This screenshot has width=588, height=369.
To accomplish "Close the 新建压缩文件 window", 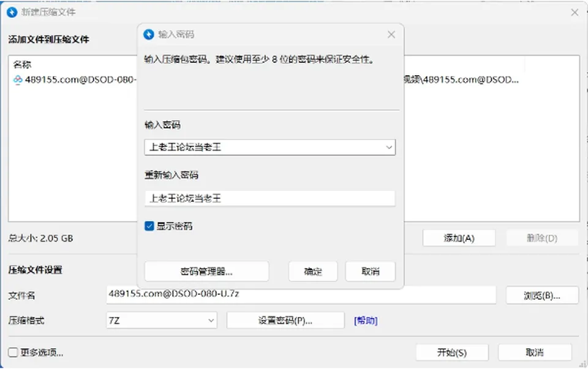I will (575, 12).
